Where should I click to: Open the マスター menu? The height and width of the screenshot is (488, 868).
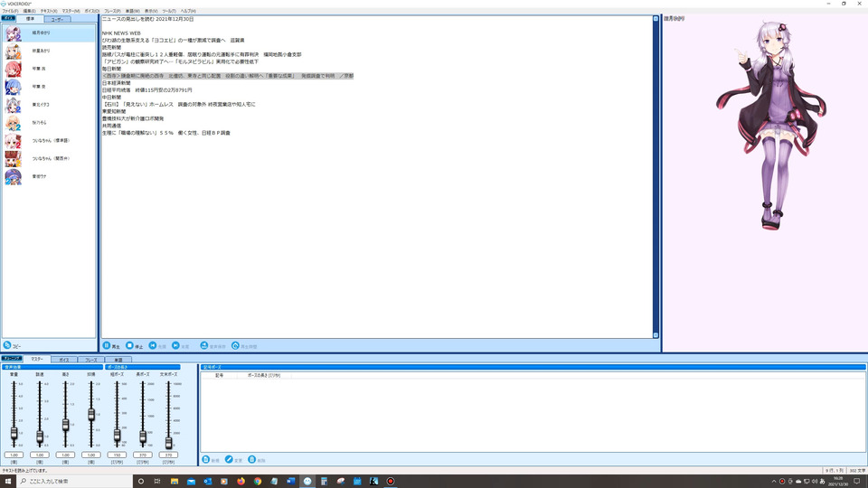(x=71, y=11)
